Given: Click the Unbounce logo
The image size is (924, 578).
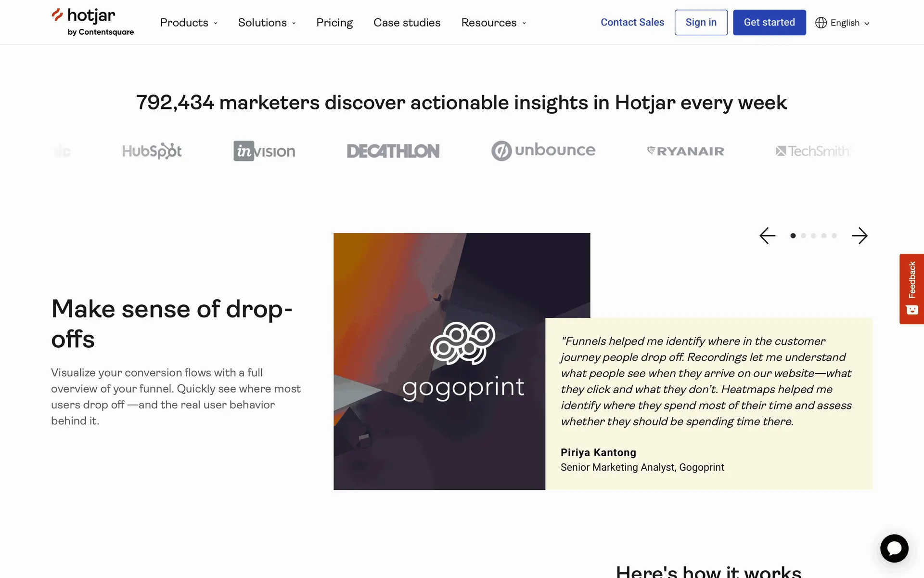Looking at the screenshot, I should 543,151.
